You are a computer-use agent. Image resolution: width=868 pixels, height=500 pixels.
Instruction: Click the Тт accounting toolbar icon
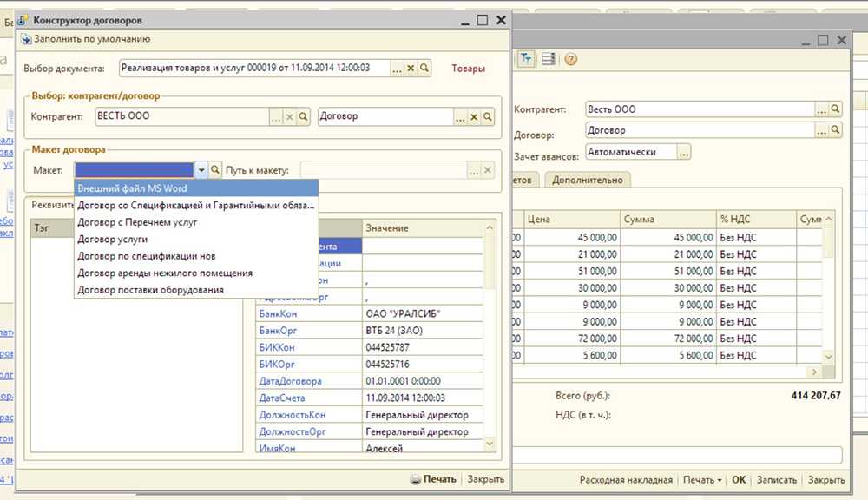(x=526, y=59)
